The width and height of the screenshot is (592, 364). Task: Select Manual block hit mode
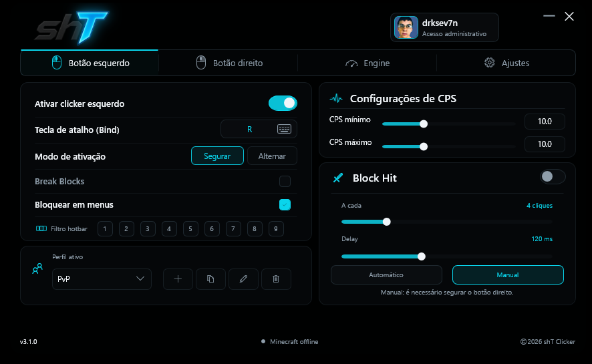(508, 275)
